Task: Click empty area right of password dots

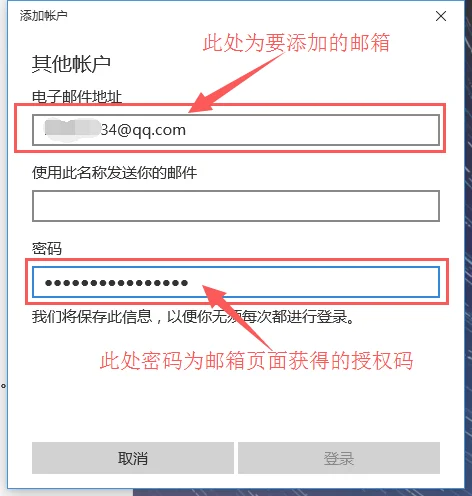Action: (313, 282)
